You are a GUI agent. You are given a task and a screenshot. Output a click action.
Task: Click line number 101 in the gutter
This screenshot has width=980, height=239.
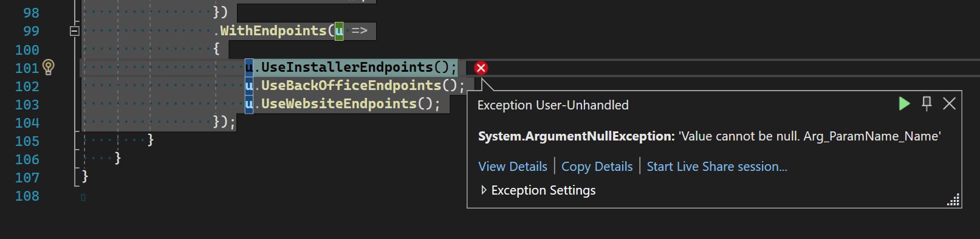click(27, 68)
